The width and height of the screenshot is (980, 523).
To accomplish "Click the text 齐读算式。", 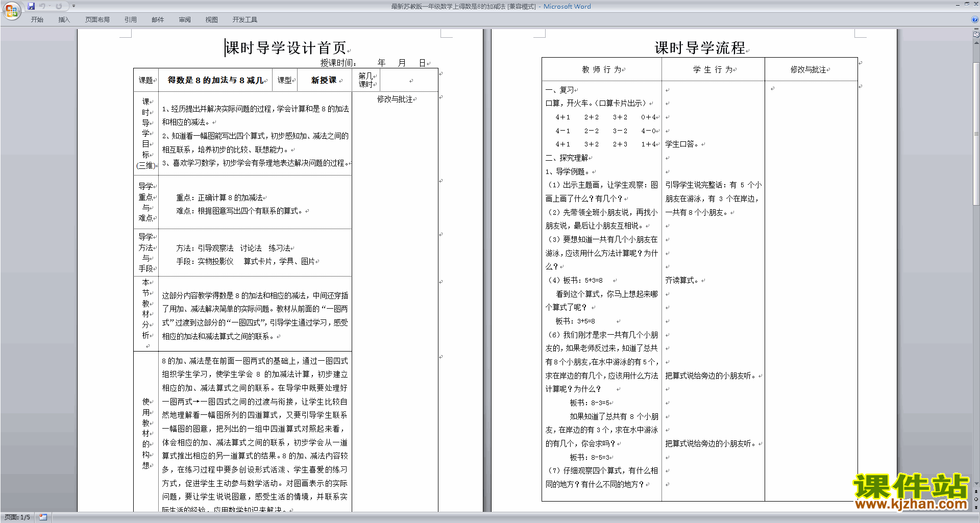I will pyautogui.click(x=683, y=280).
